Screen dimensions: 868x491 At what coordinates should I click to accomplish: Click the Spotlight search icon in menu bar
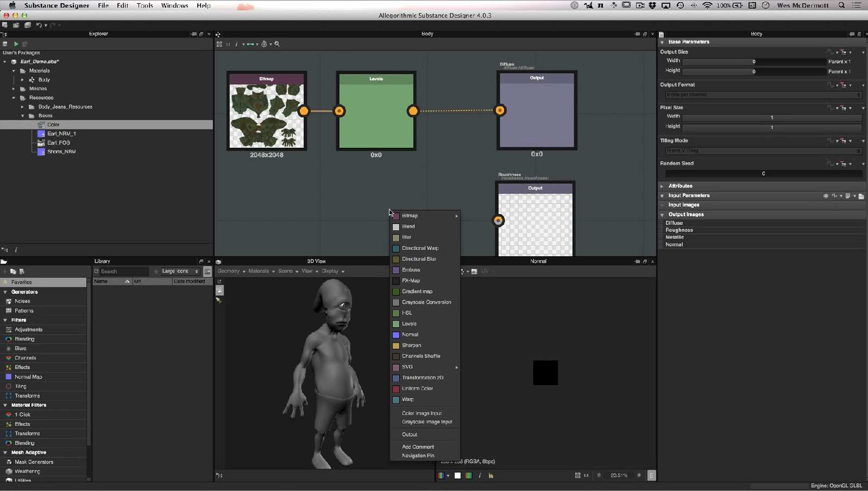(841, 5)
